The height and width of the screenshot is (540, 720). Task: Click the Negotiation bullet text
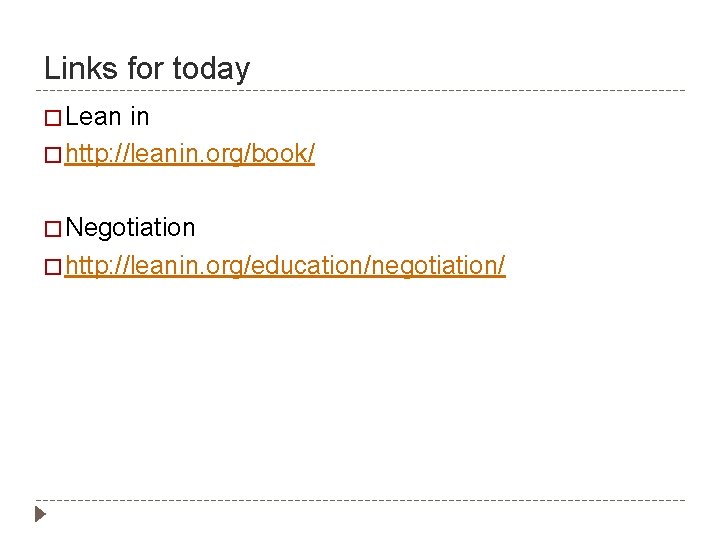[x=130, y=228]
